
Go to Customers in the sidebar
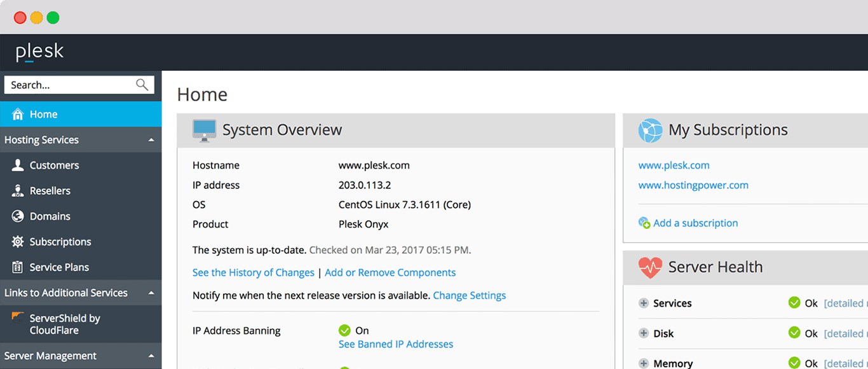point(81,165)
